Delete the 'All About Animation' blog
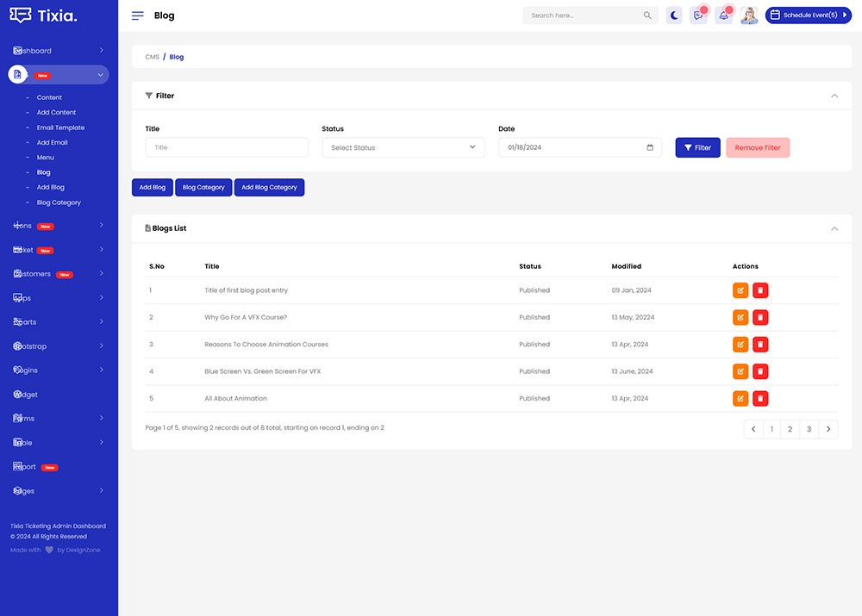The width and height of the screenshot is (862, 616). (760, 398)
